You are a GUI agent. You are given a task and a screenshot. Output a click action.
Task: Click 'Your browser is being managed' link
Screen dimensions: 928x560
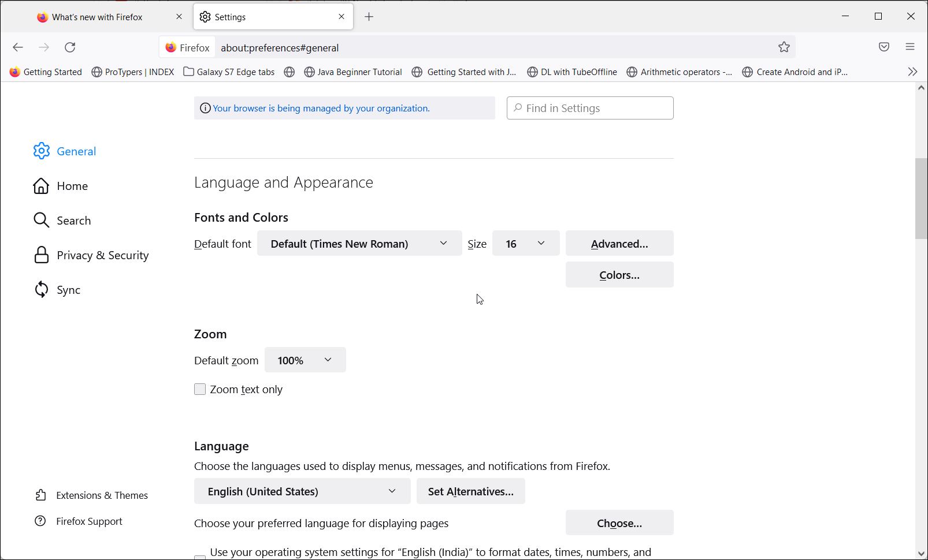[x=321, y=108]
